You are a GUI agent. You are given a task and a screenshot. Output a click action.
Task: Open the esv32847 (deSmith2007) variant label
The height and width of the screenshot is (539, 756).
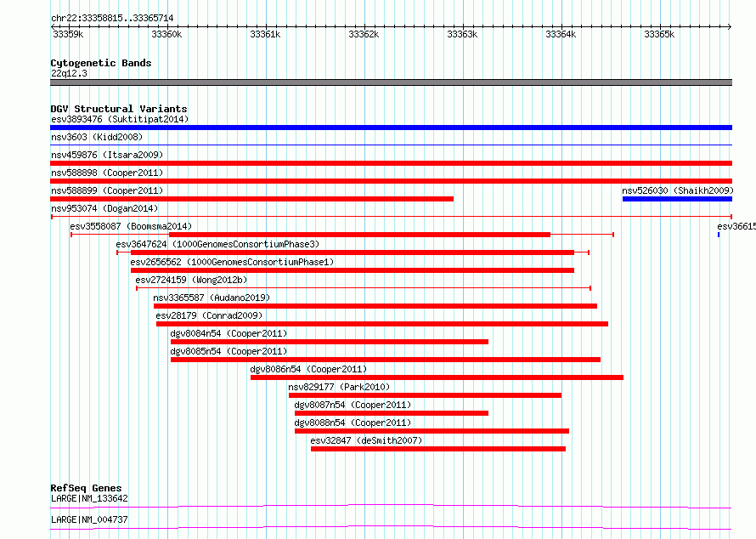click(366, 440)
